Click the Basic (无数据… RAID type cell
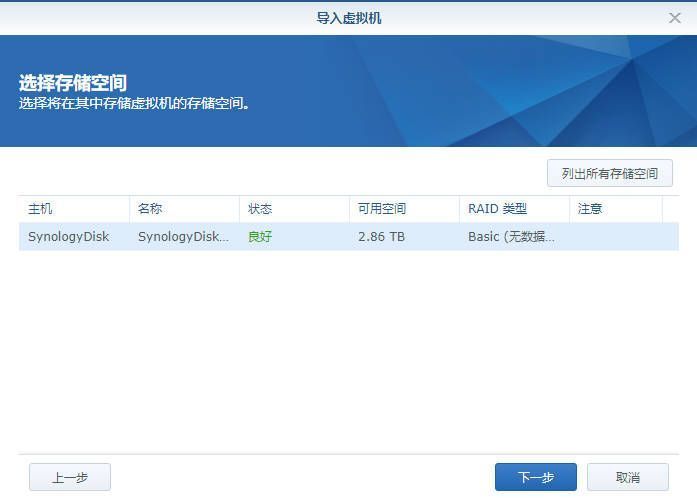The height and width of the screenshot is (498, 697). point(511,237)
